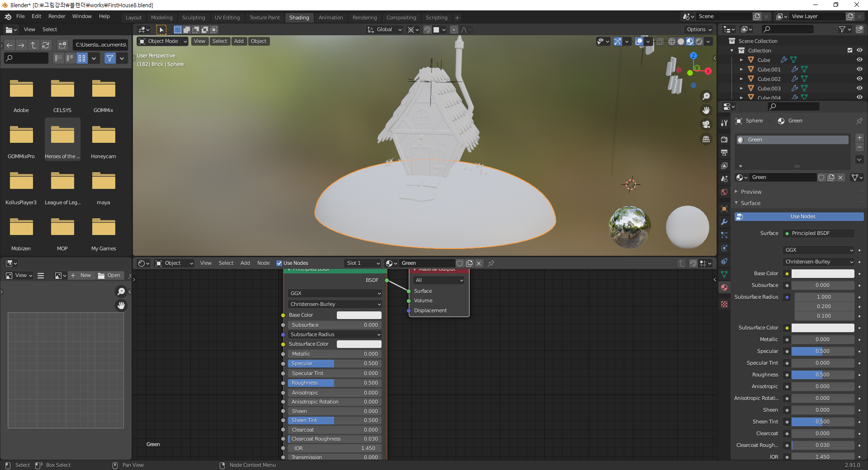This screenshot has height=470, width=868.
Task: Hide Cube.003 in the outliner
Action: (x=859, y=89)
